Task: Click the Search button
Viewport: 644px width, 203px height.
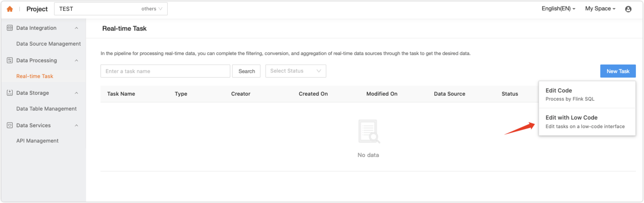Action: point(246,71)
